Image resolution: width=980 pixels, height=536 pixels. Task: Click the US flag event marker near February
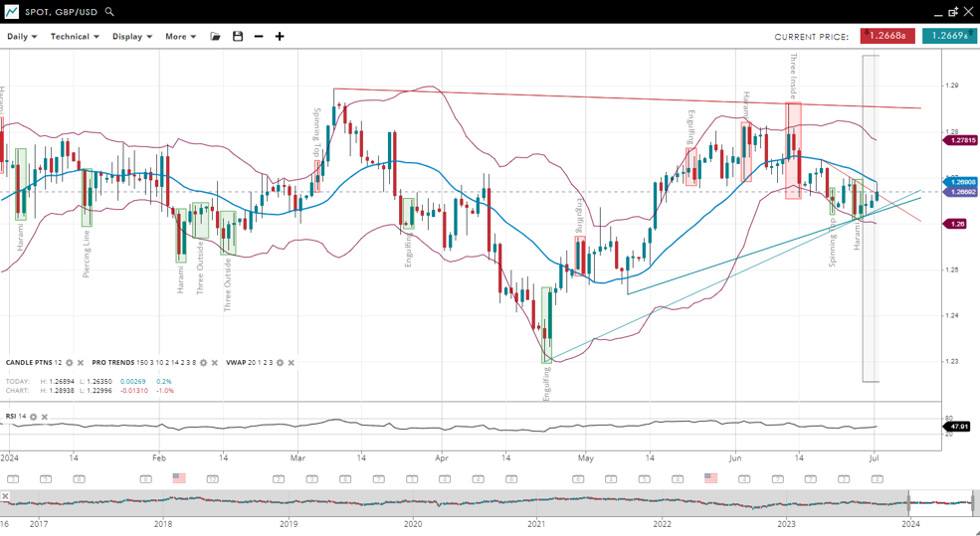(179, 478)
